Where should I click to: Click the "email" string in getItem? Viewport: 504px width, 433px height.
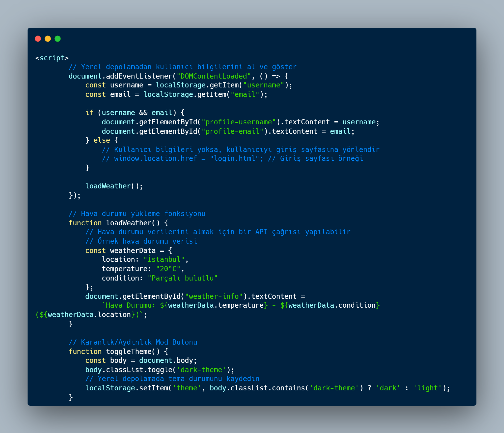245,95
